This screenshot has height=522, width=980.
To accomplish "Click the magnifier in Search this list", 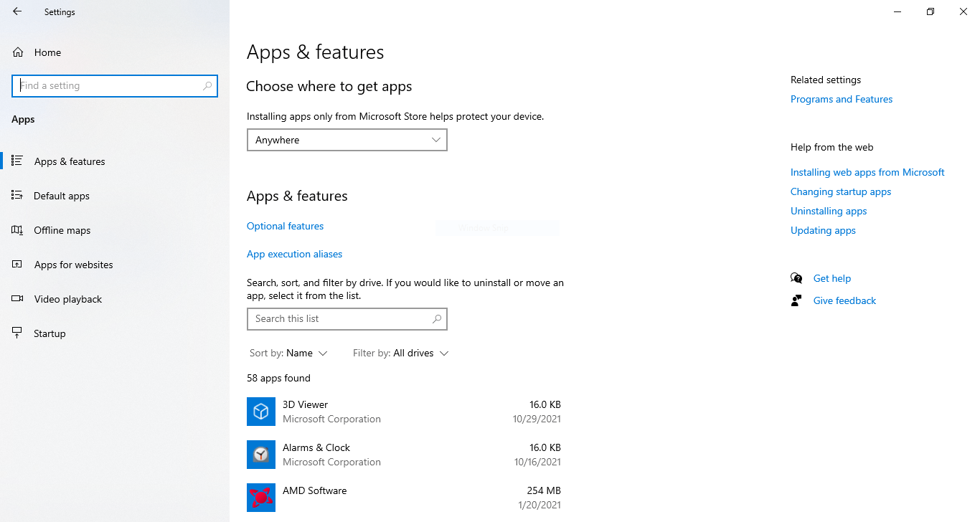I will 437,319.
